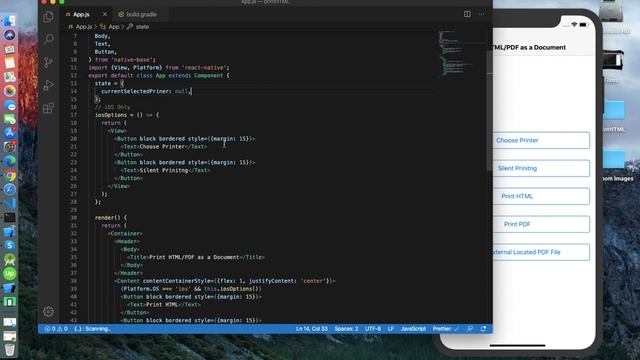Select the state breadcrumb item
This screenshot has width=640, height=360.
tap(138, 27)
